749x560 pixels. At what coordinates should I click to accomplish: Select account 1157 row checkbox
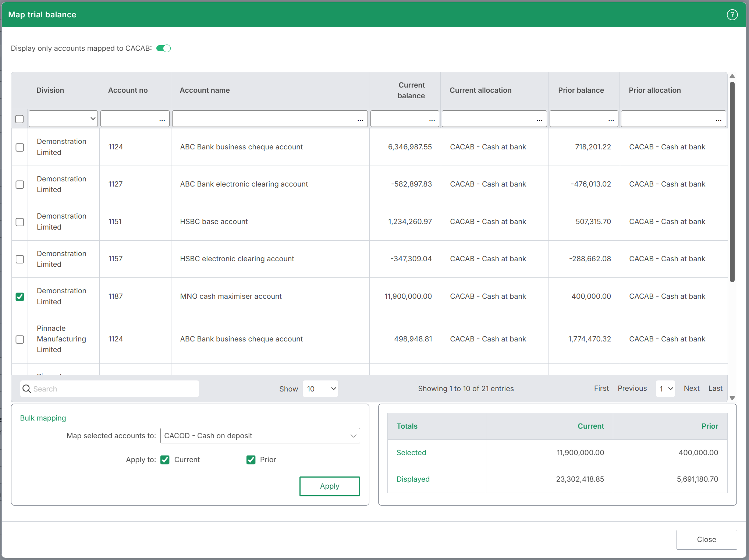point(20,259)
